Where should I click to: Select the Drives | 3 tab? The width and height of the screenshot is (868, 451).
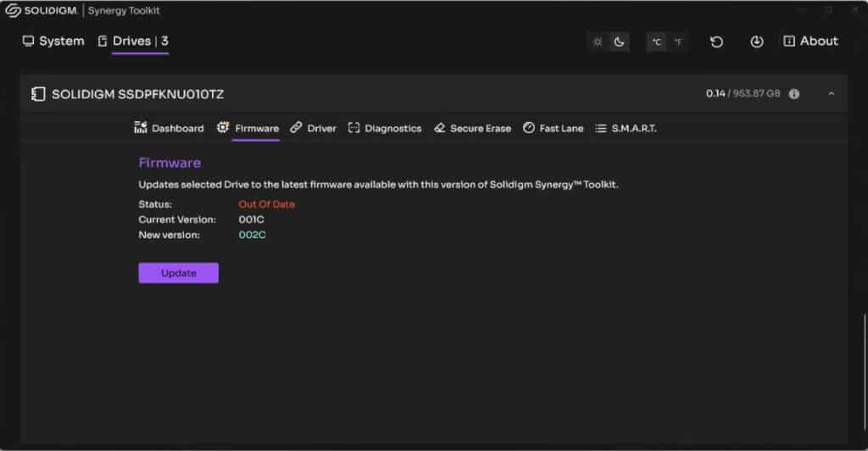pos(133,41)
